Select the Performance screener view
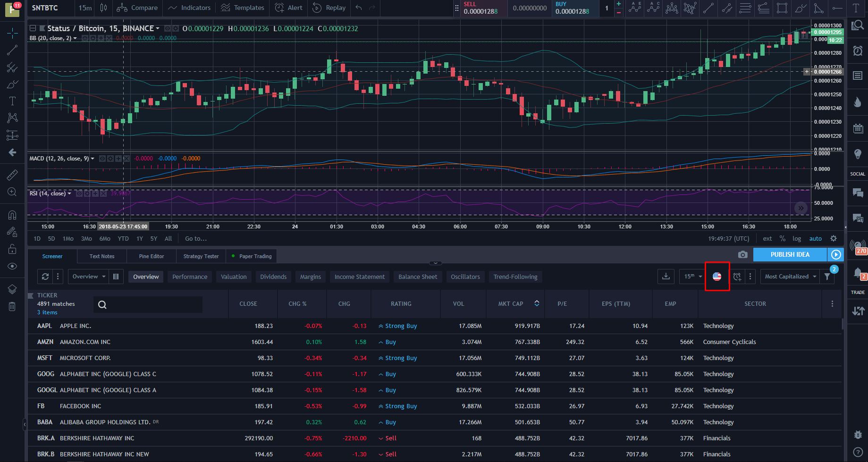868x462 pixels. coord(190,277)
